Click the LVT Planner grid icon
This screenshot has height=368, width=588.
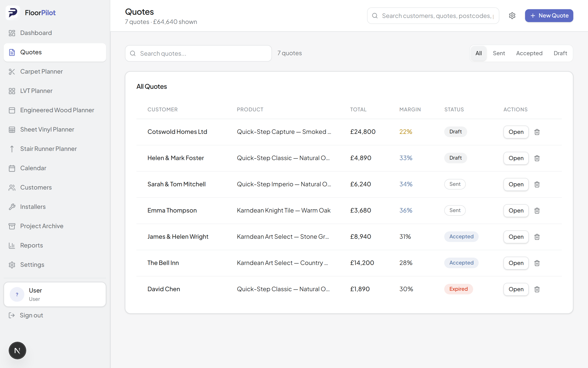pyautogui.click(x=12, y=91)
